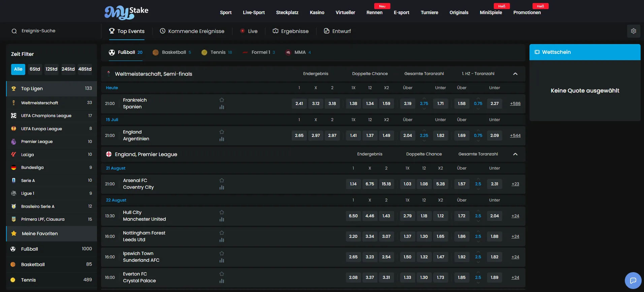Image resolution: width=644 pixels, height=292 pixels.
Task: Select the UEFA Europa League icon
Action: click(x=13, y=129)
